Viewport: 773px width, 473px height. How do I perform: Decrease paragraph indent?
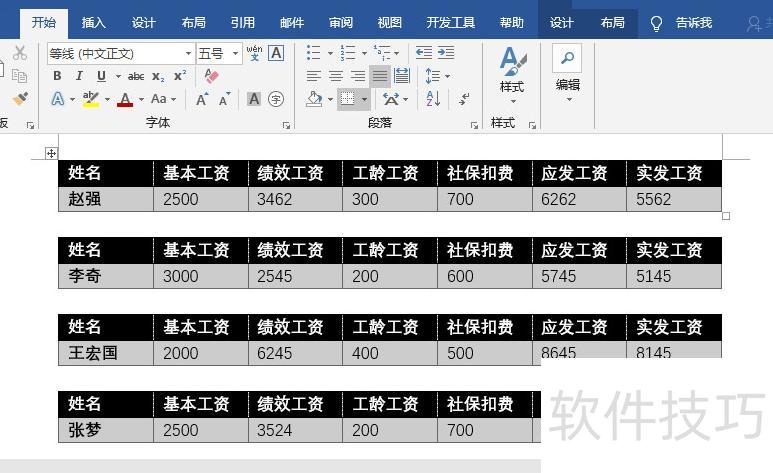(423, 53)
